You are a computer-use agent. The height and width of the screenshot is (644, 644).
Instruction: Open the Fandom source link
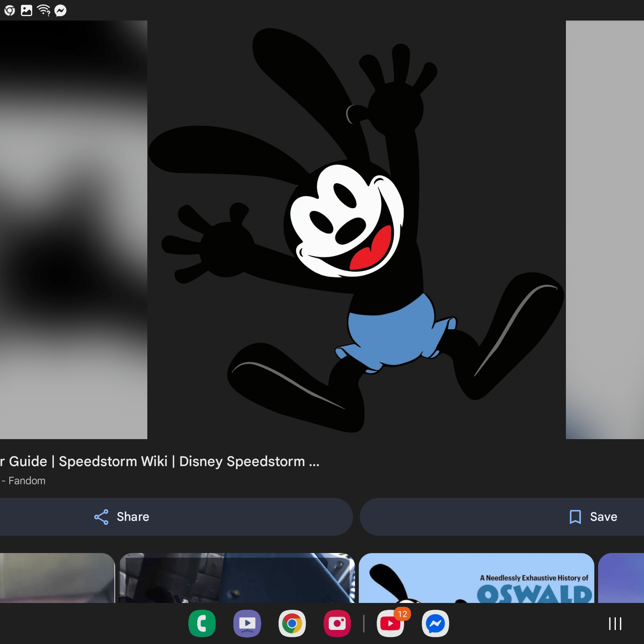coord(23,481)
